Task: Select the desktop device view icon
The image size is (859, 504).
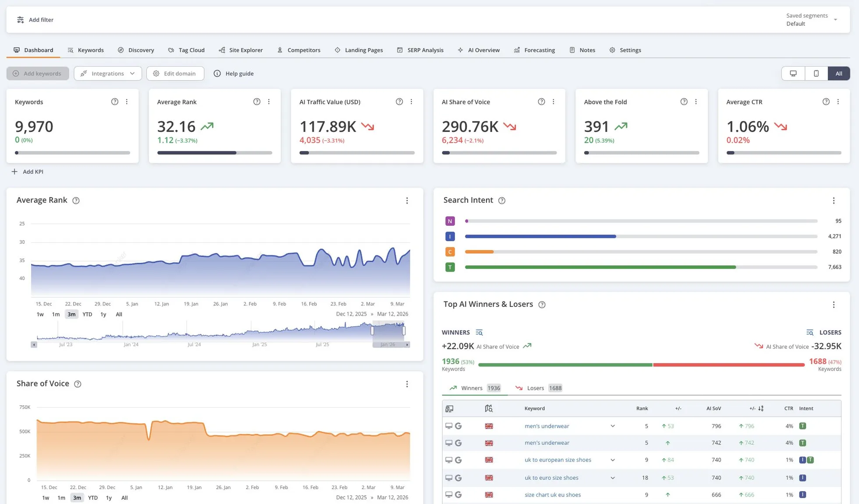Action: click(x=793, y=73)
